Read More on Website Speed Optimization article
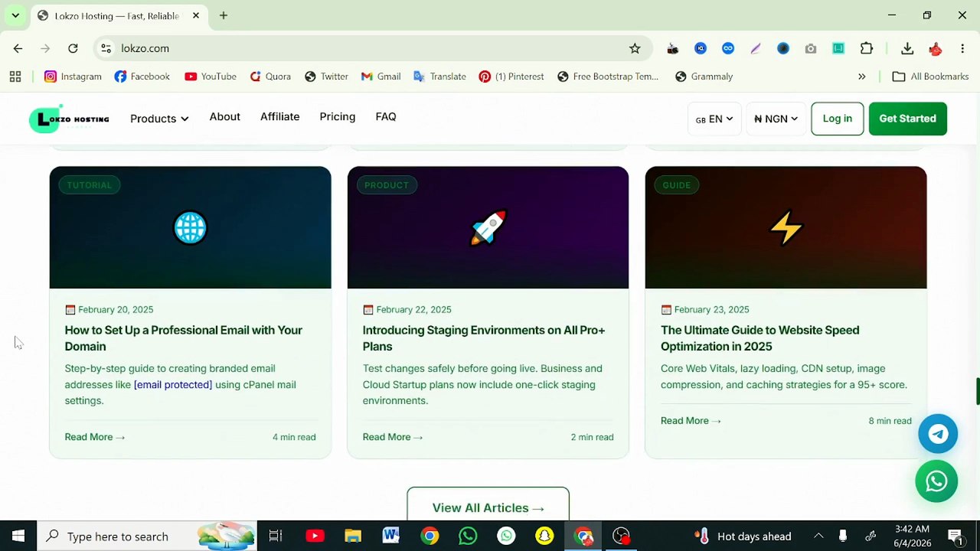The image size is (980, 551). pyautogui.click(x=691, y=421)
